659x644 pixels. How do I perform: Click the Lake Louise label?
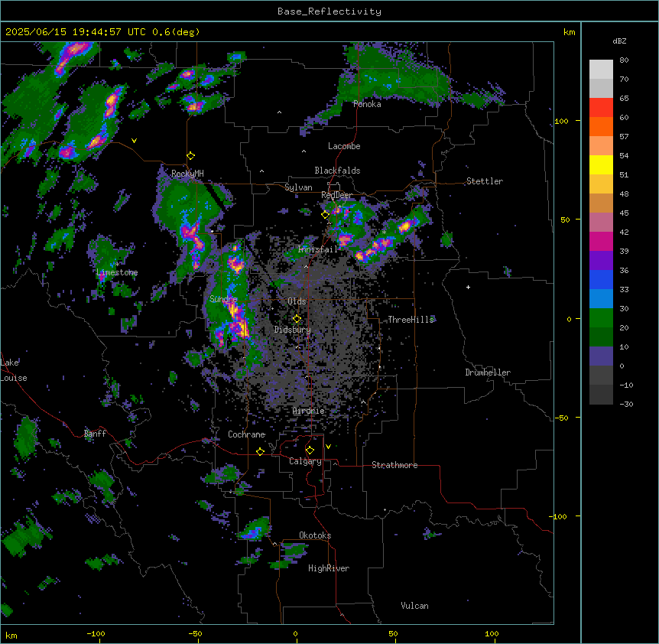point(14,370)
